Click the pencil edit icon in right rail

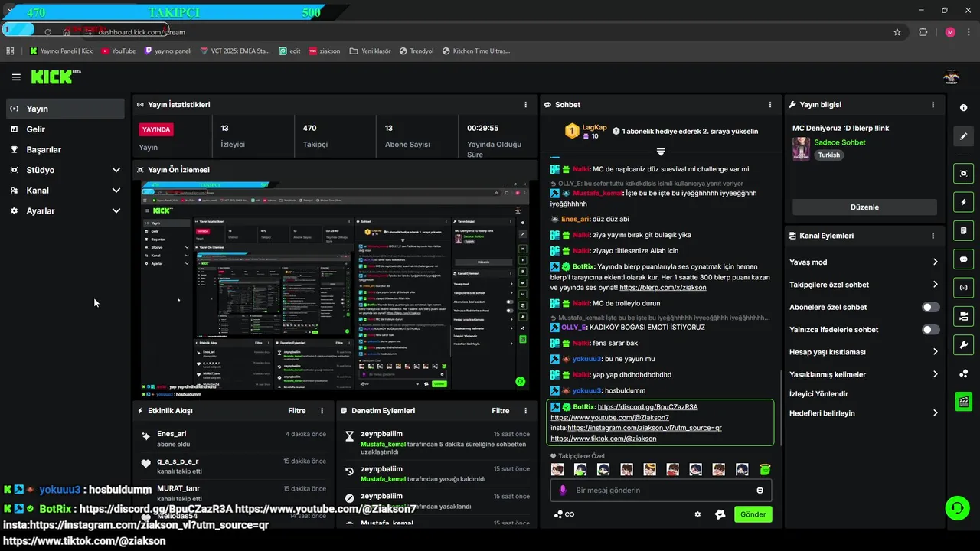964,136
